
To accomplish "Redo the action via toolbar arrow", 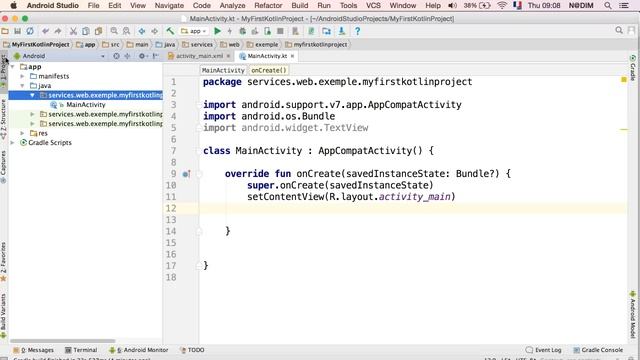I will [x=58, y=31].
